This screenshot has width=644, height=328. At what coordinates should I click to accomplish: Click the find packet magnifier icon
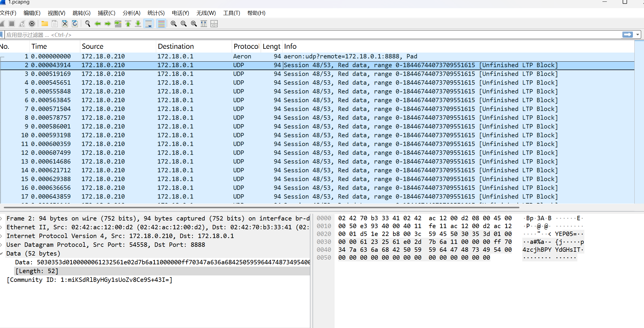coord(87,24)
